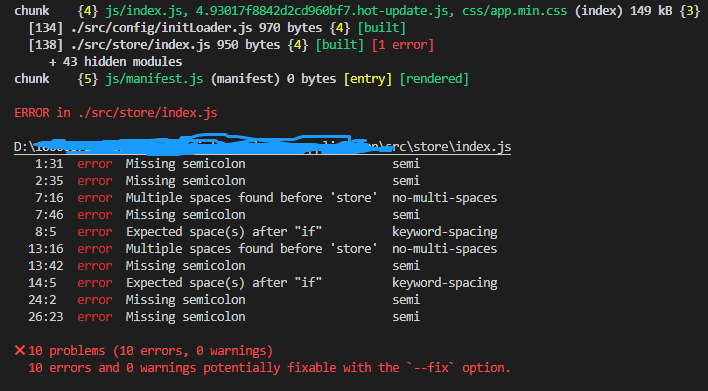Viewport: 708px width, 391px height.
Task: Click 'Missing semicolon' message on line 26:23
Action: click(186, 317)
